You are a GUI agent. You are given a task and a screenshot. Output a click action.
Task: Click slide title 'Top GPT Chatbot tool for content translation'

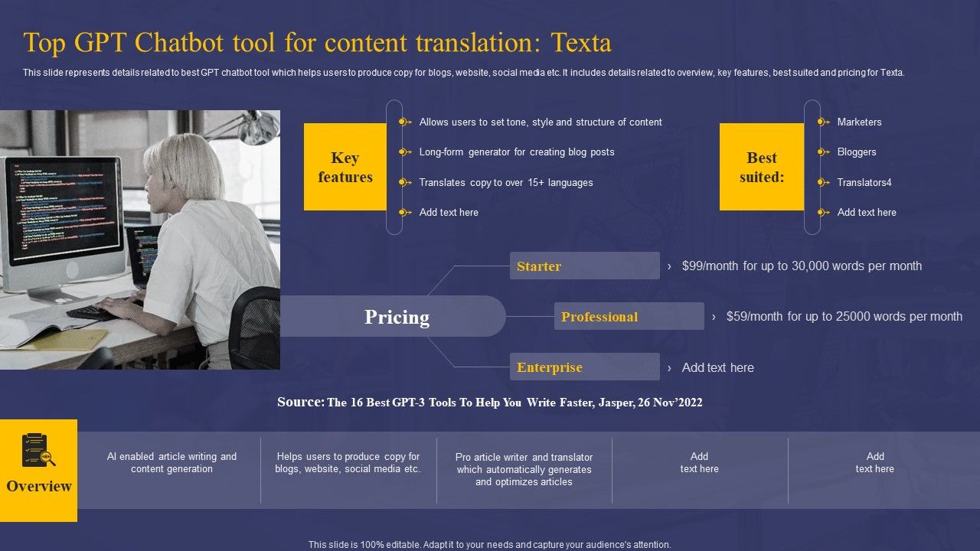click(318, 43)
